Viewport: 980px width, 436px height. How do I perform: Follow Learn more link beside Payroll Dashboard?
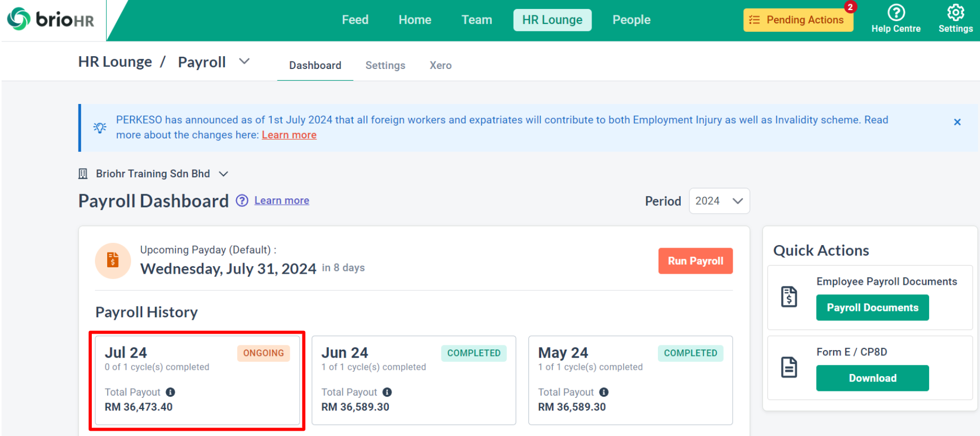(282, 200)
